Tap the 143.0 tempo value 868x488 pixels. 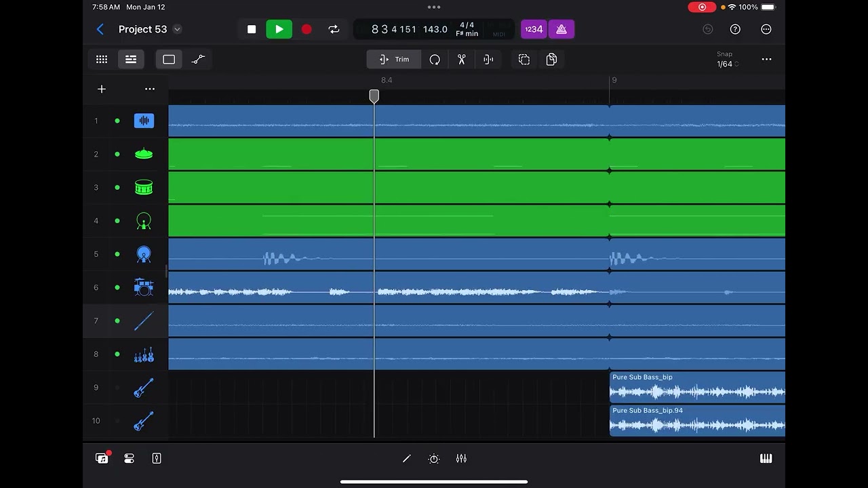[x=435, y=29]
